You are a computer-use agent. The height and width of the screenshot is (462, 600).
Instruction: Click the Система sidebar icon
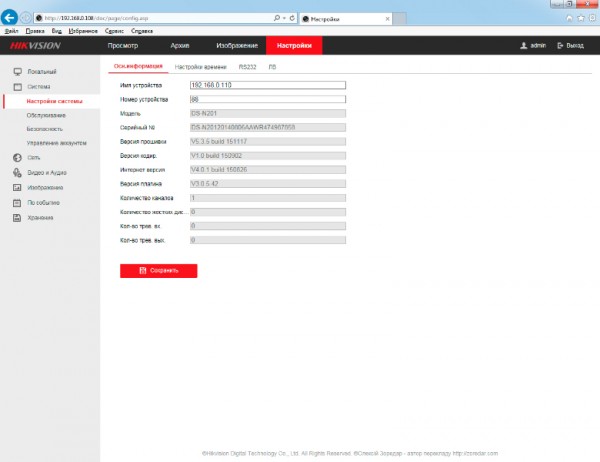(x=17, y=87)
